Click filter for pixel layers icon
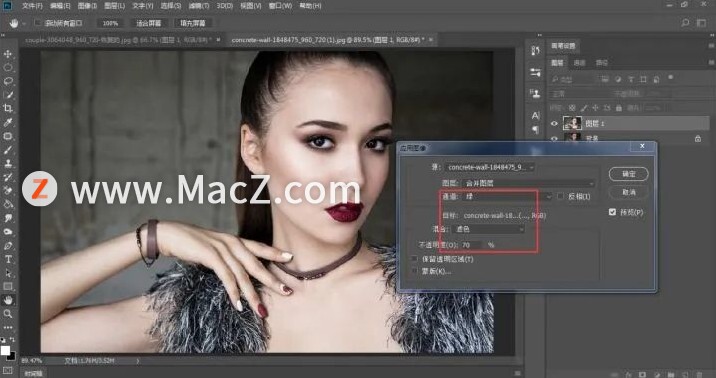This screenshot has height=378, width=716. coord(605,79)
